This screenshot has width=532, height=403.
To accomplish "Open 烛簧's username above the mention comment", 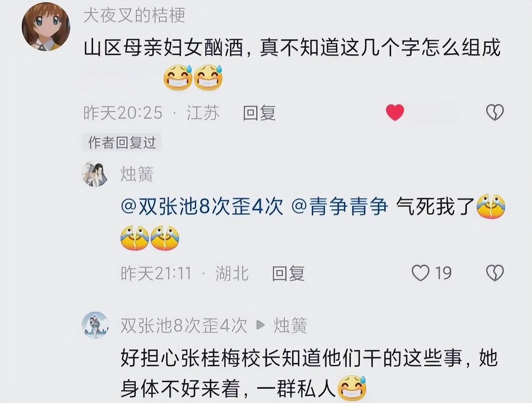I will click(137, 174).
